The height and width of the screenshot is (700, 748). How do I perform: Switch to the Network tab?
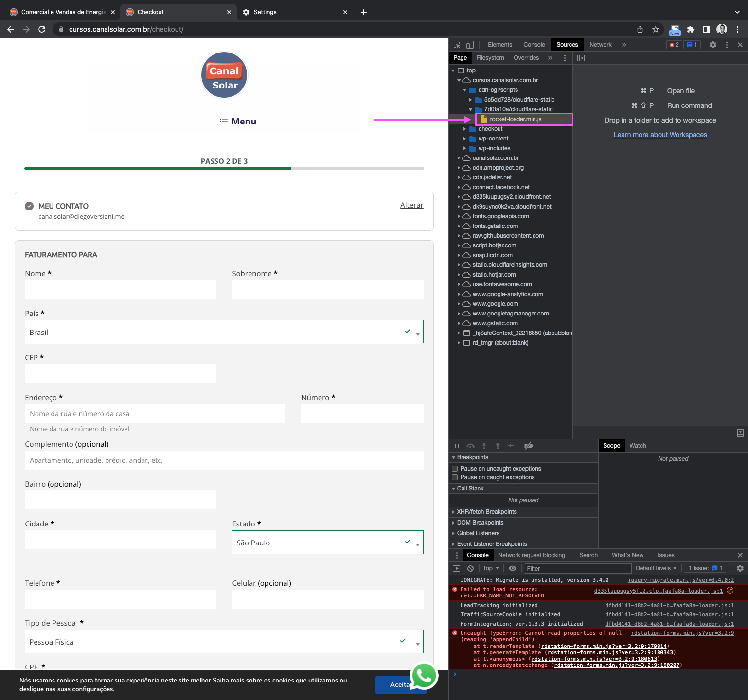(x=600, y=45)
